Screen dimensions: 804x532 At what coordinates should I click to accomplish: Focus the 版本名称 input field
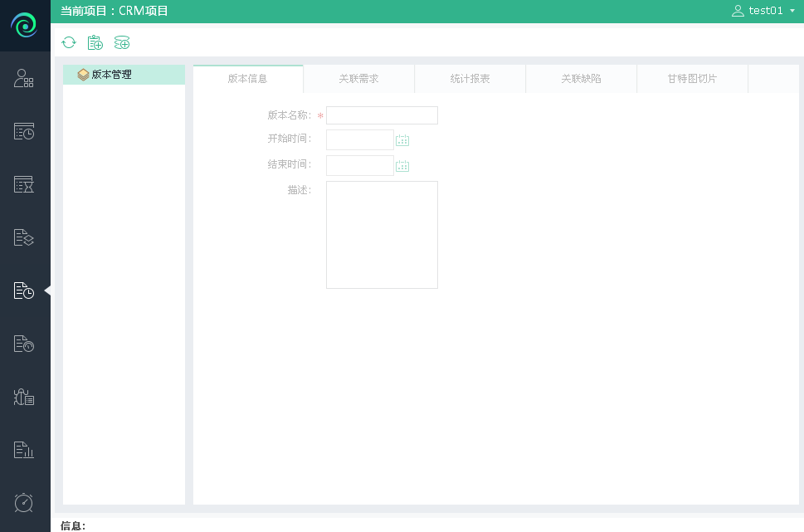pos(382,115)
